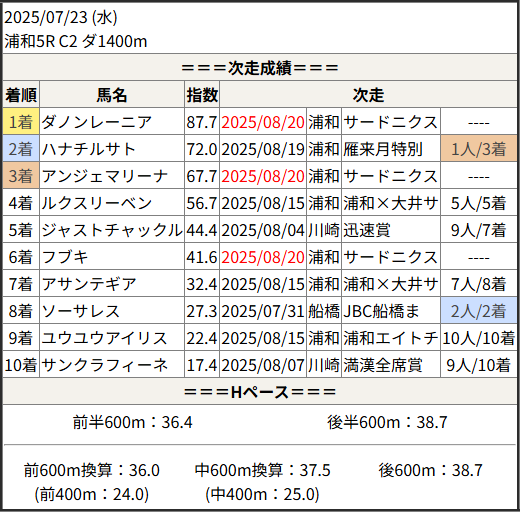This screenshot has width=520, height=512.
Task: Click the 馬名 column header
Action: [x=112, y=95]
